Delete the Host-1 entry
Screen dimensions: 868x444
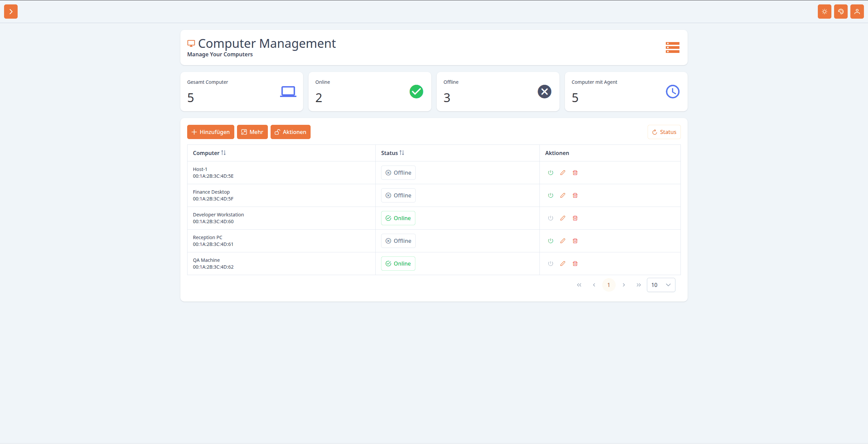575,173
